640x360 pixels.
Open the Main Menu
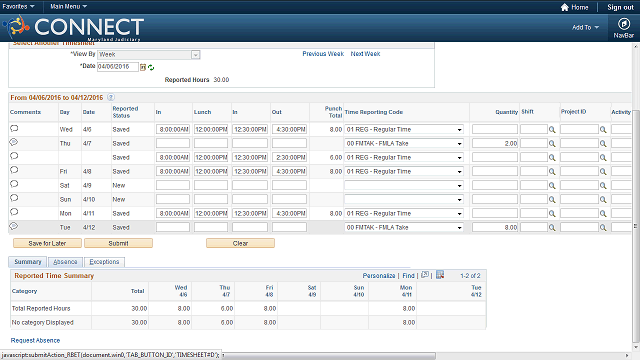click(68, 7)
